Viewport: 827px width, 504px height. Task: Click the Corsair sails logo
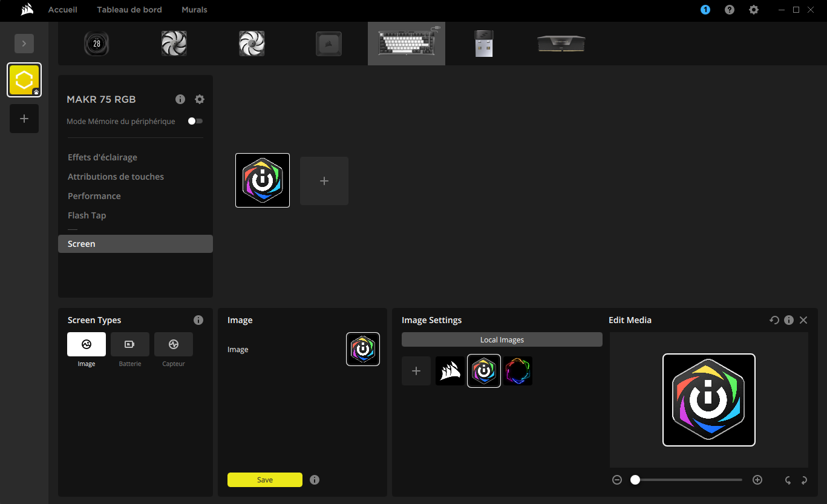[27, 10]
